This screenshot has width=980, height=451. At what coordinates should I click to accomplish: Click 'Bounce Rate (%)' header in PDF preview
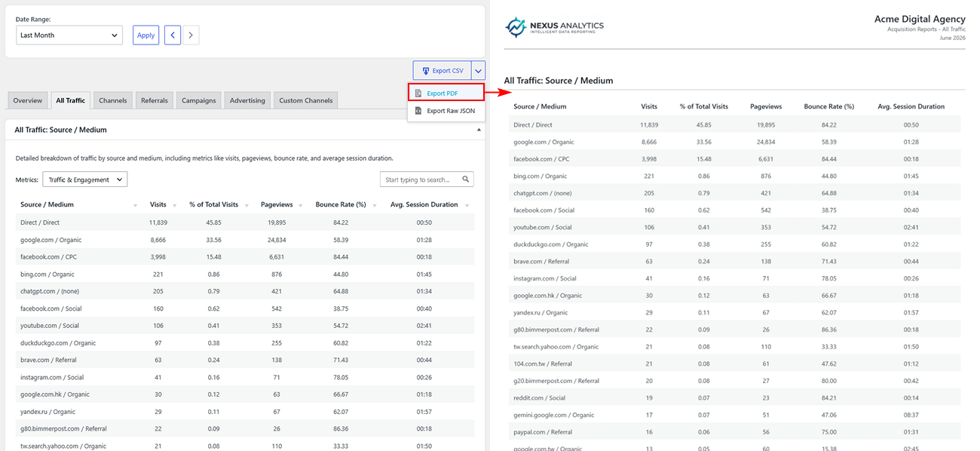point(829,106)
